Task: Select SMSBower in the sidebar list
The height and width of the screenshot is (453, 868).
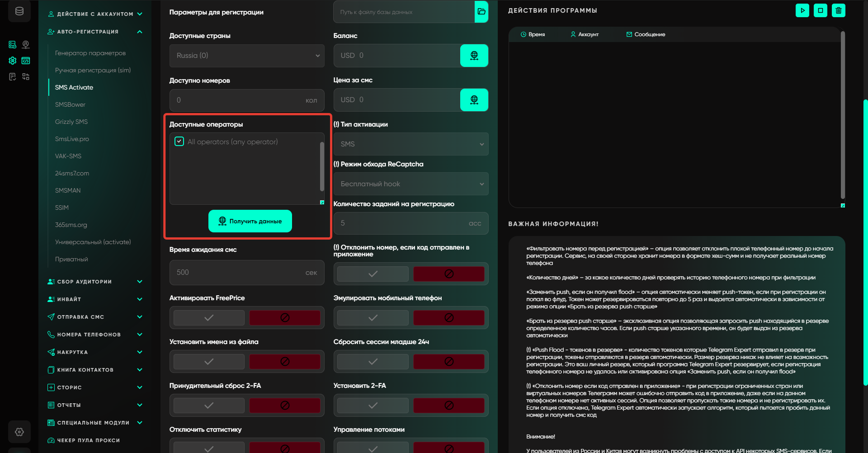Action: click(x=70, y=104)
